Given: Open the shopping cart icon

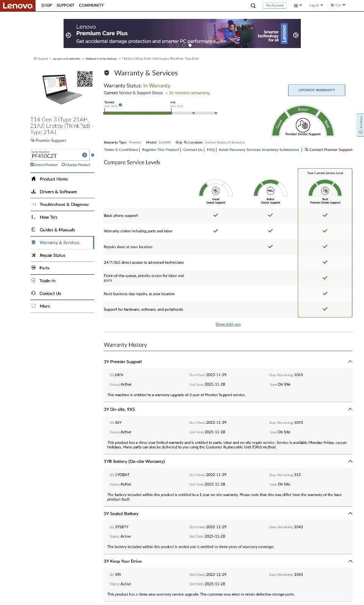Looking at the screenshot, I should (x=332, y=5).
